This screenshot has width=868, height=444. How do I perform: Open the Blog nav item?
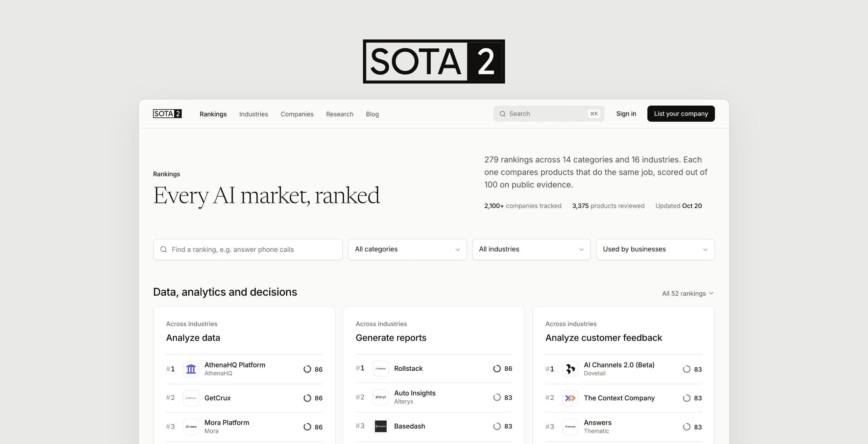pos(372,114)
